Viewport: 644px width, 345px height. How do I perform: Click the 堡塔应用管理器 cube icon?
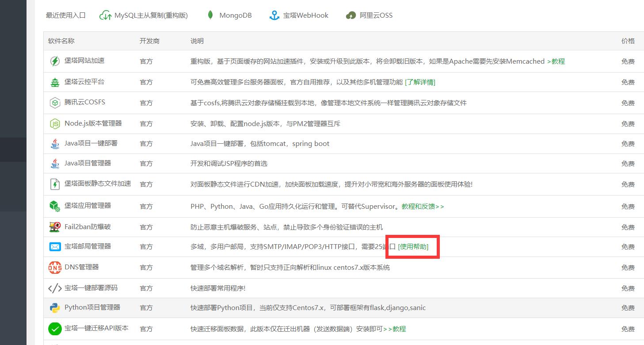(55, 206)
